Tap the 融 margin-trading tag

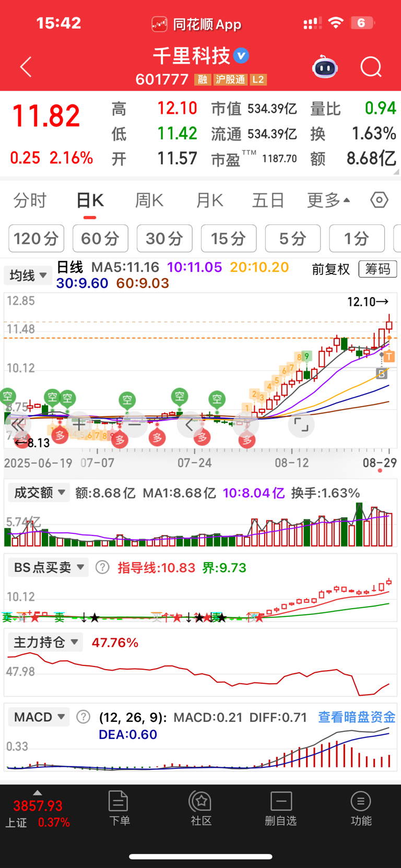202,79
